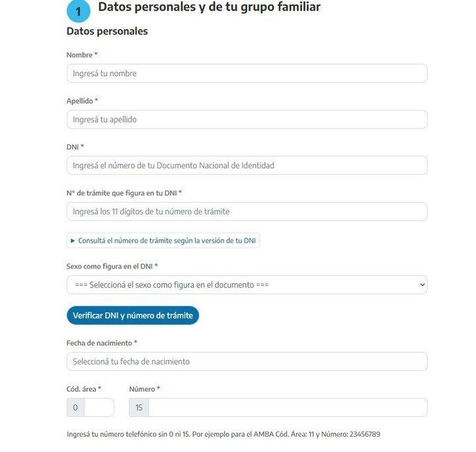Open the Fecha de nacimiento date field
Viewport: 476px width, 452px height.
coord(247,361)
